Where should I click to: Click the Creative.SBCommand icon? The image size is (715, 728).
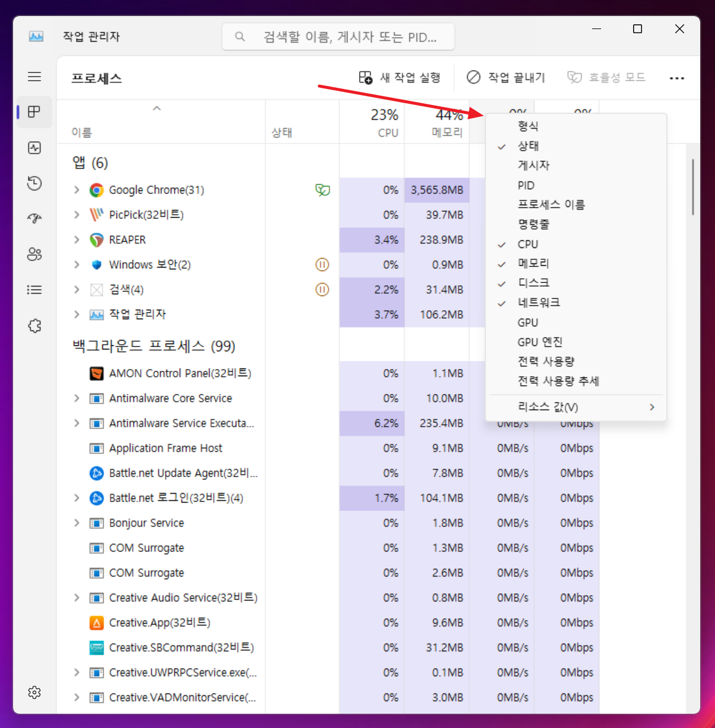96,647
